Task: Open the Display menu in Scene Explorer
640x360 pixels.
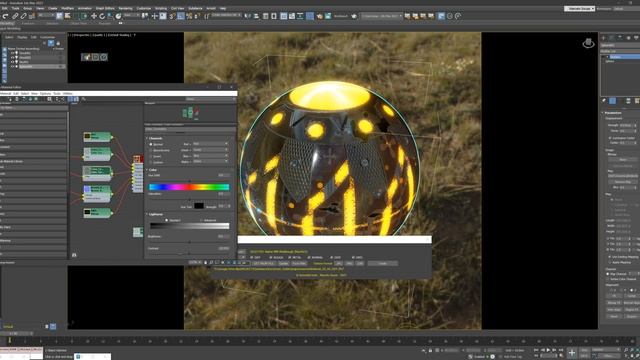Action: [22, 37]
